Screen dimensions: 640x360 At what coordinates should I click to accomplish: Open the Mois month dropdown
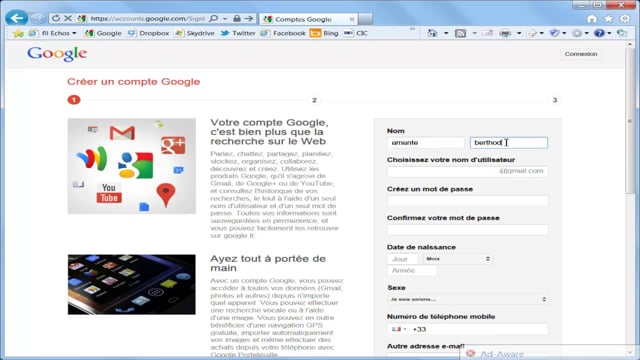click(458, 259)
